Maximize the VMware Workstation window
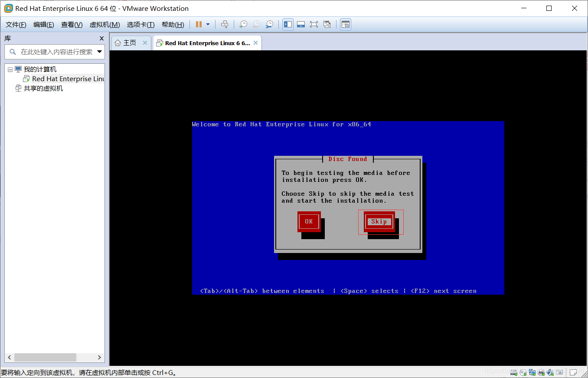This screenshot has height=378, width=588. tap(549, 8)
